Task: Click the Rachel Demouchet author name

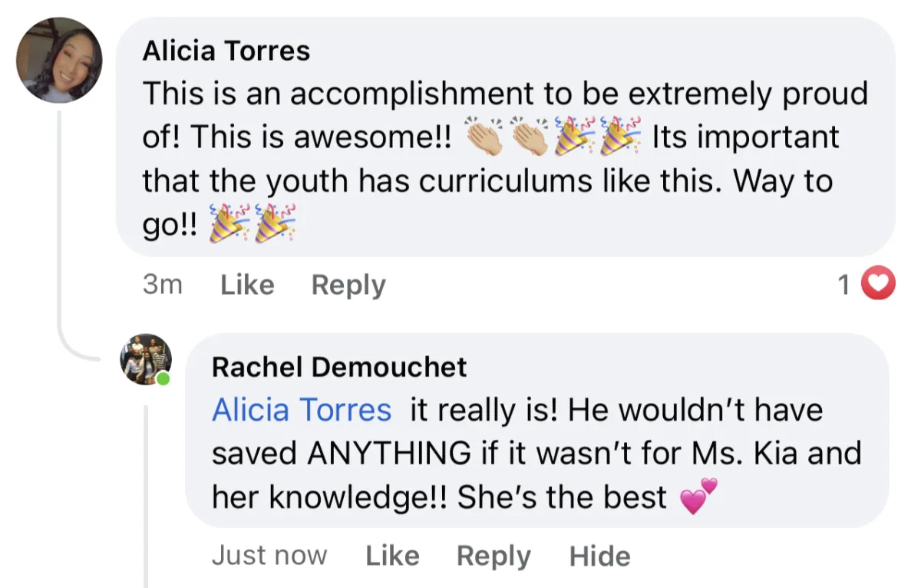Action: click(x=339, y=367)
